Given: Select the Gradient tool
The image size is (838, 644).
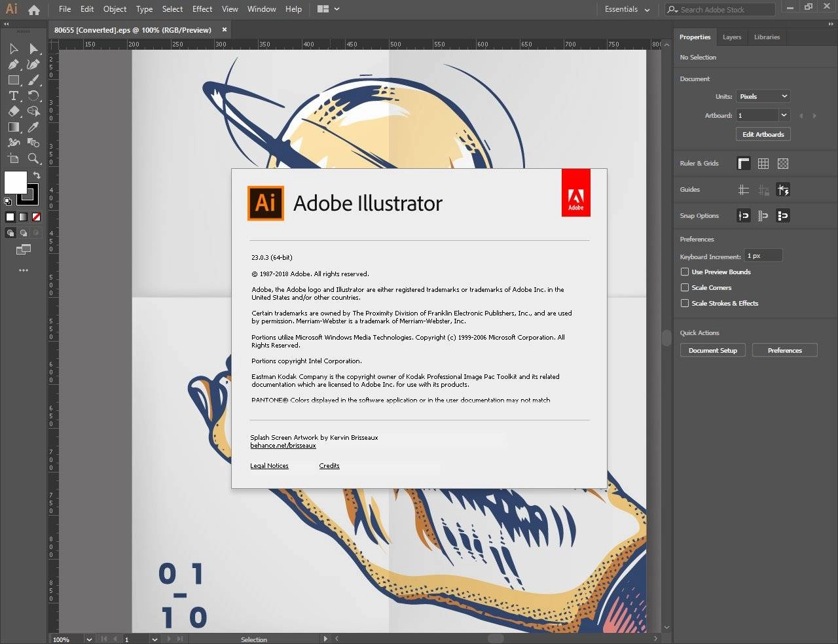Looking at the screenshot, I should pos(14,127).
